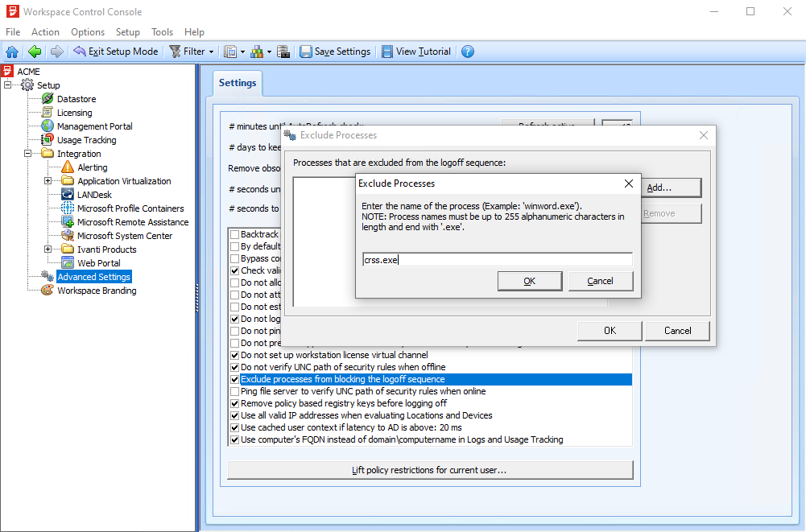Image resolution: width=806 pixels, height=532 pixels.
Task: Click the process name input field
Action: pos(498,260)
